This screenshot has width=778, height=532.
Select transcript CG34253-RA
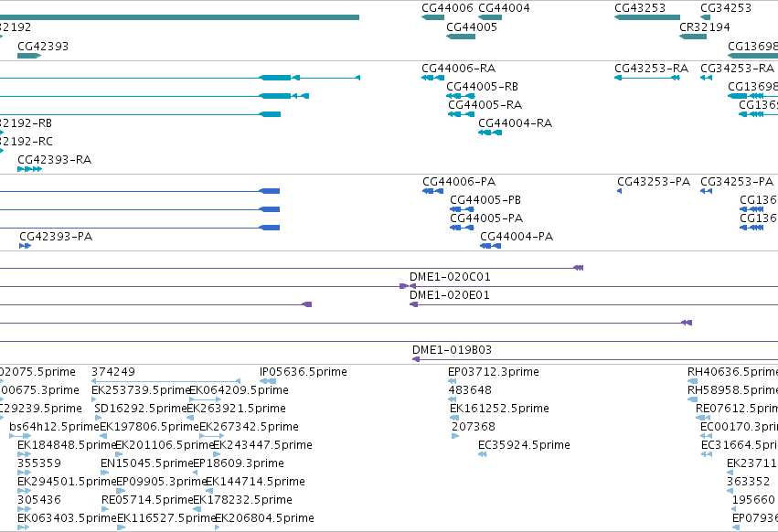coord(737,69)
